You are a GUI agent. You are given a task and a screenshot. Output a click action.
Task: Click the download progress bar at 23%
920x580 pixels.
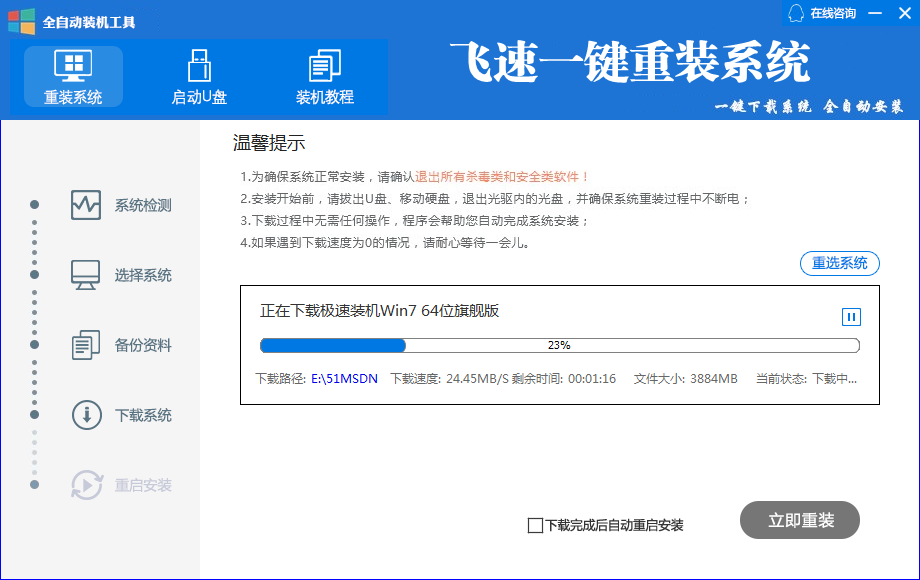click(560, 345)
